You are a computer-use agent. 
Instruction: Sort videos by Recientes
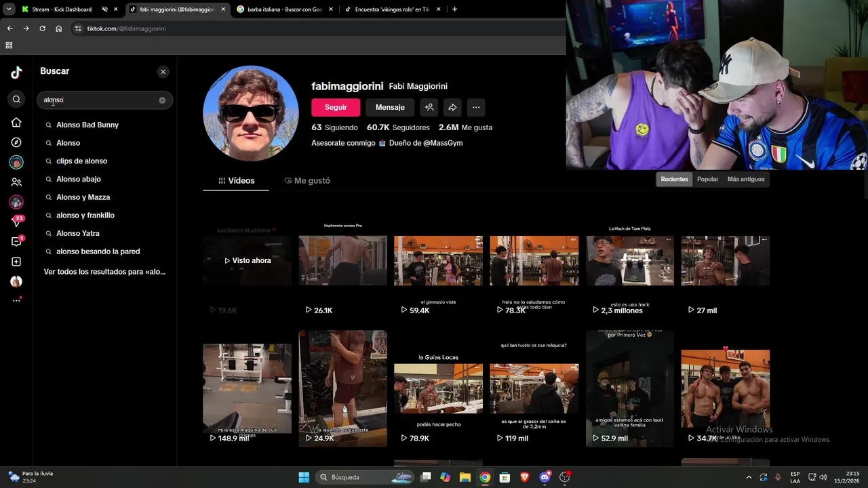[x=675, y=180]
